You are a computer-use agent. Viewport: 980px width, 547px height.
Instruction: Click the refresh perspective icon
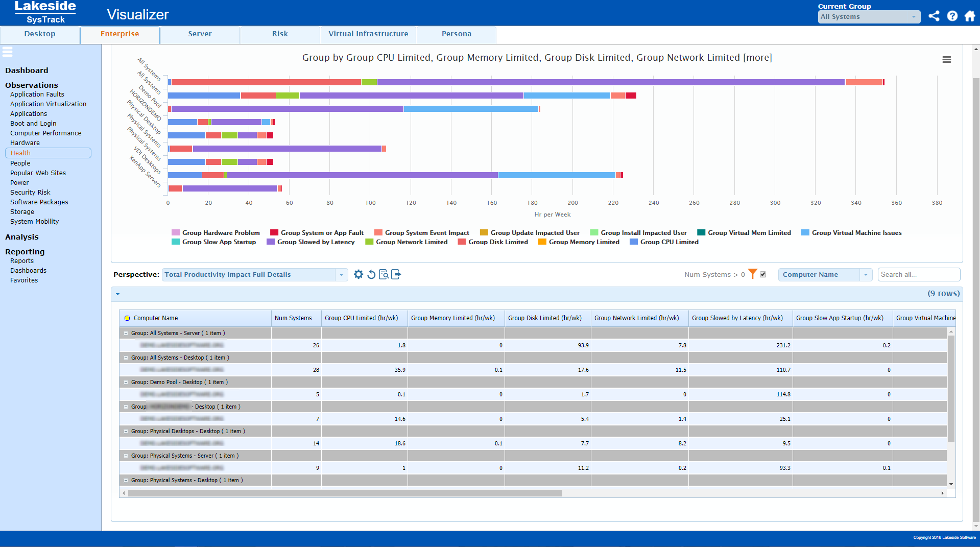click(x=371, y=274)
